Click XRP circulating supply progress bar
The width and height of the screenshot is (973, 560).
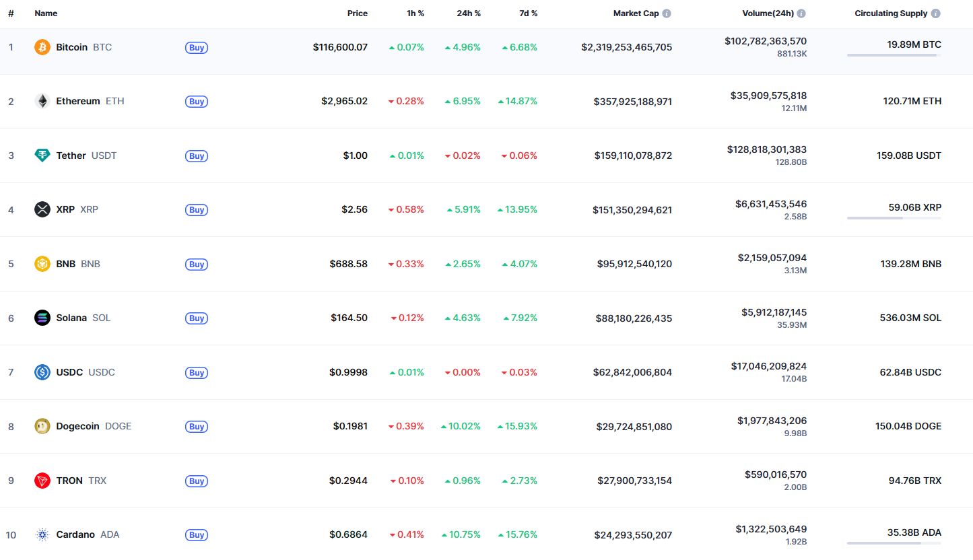[894, 217]
